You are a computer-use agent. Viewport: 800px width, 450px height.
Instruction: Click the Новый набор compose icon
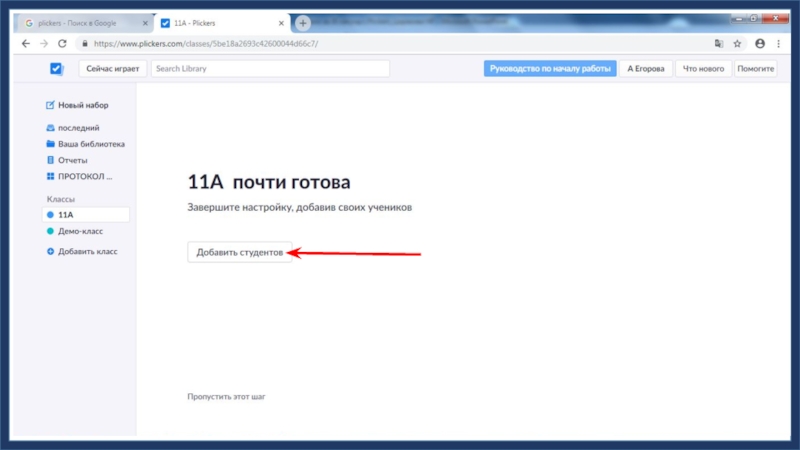pos(50,105)
